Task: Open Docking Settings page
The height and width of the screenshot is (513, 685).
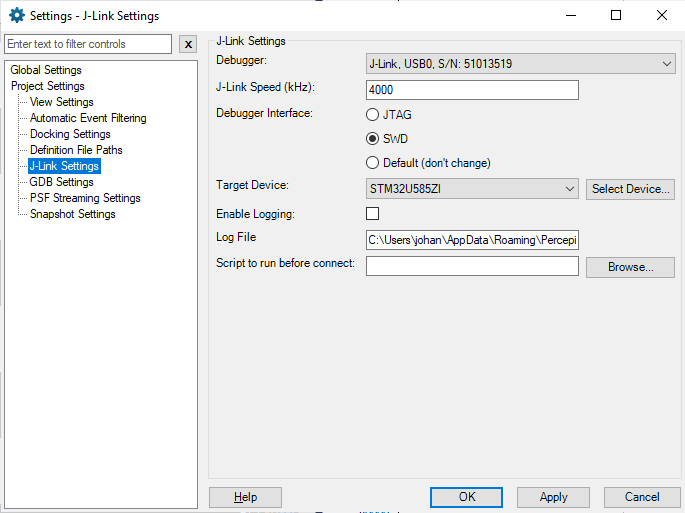Action: (x=70, y=134)
